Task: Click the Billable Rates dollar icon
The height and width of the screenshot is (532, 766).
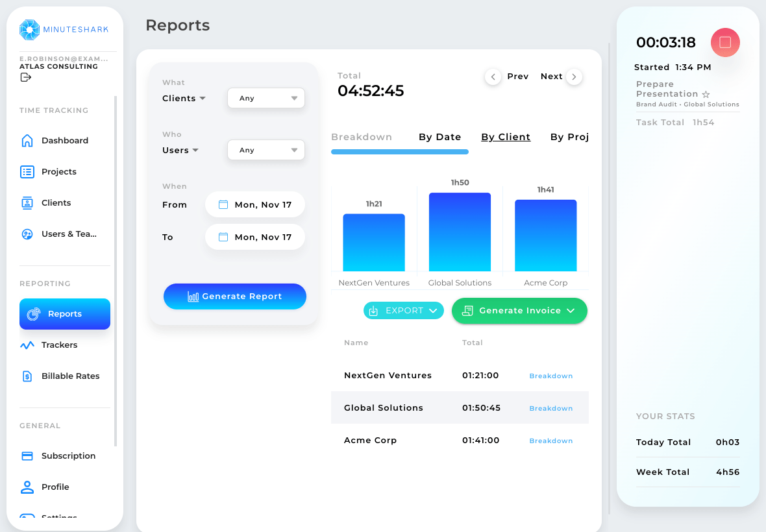Action: (x=26, y=376)
